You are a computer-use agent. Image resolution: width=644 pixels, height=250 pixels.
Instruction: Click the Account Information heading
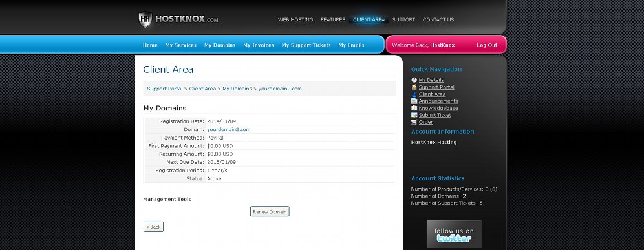tap(442, 132)
